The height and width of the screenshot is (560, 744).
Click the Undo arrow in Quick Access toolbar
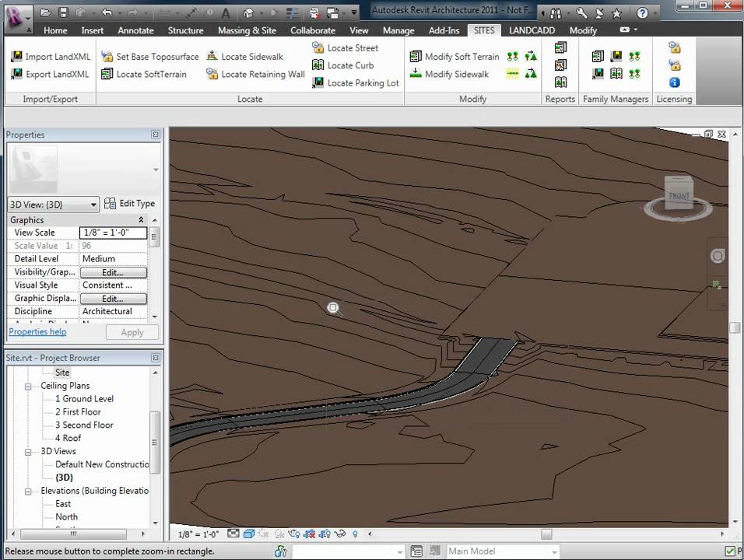point(107,12)
